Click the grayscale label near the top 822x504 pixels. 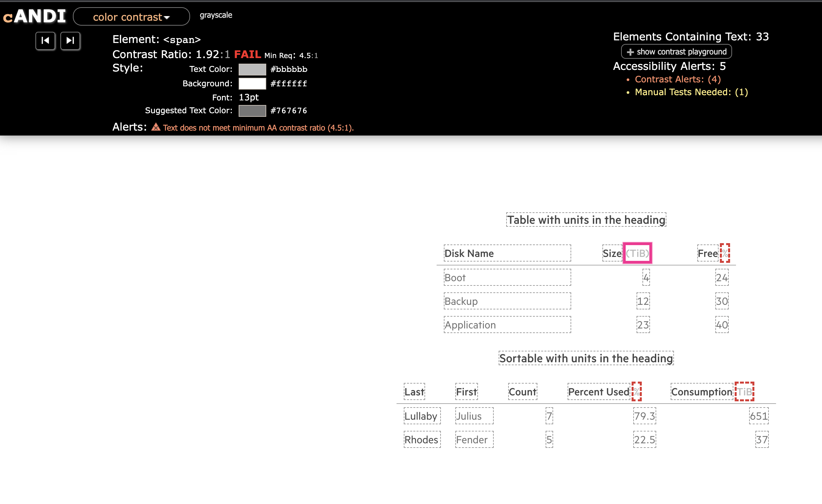[x=216, y=15]
